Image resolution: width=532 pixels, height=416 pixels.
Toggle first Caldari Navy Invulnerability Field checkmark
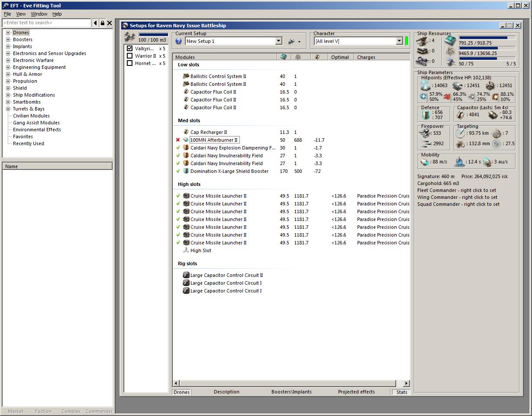coord(178,156)
